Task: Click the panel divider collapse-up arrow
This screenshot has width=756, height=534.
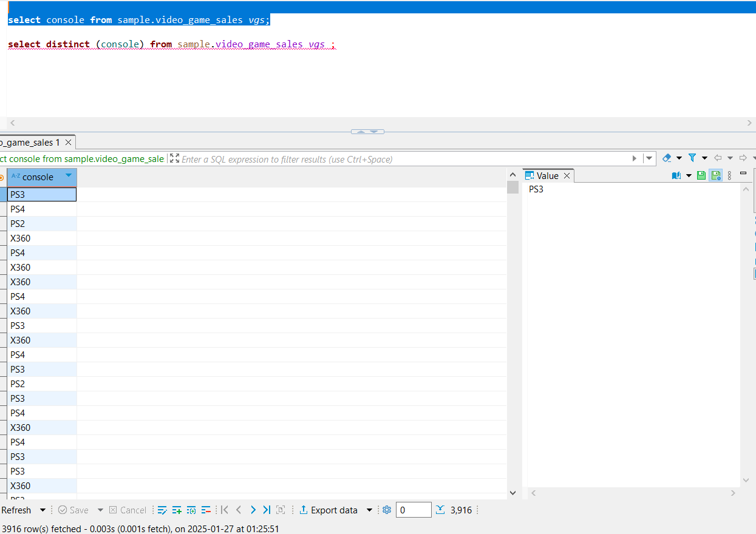Action: point(361,132)
